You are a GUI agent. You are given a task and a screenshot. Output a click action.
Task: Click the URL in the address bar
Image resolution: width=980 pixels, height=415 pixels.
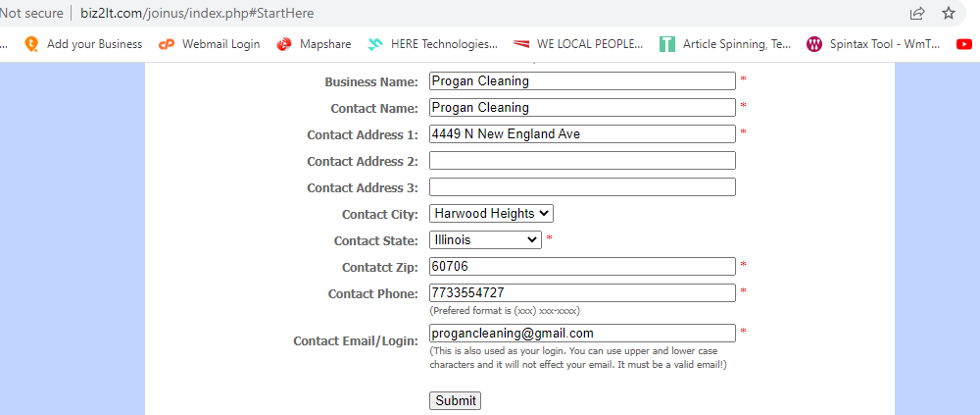pyautogui.click(x=197, y=13)
